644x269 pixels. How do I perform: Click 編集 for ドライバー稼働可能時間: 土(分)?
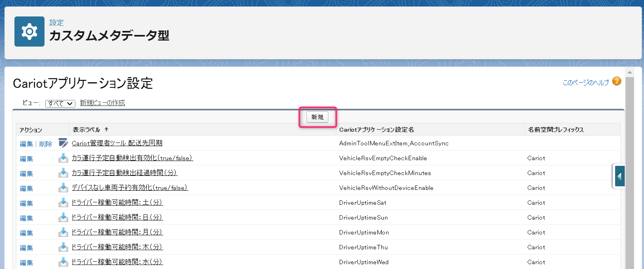26,203
